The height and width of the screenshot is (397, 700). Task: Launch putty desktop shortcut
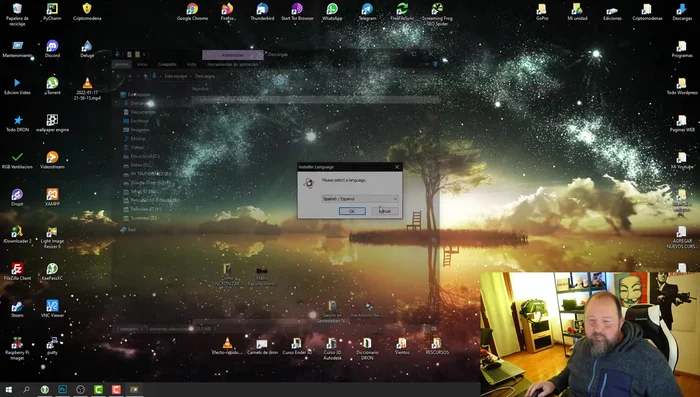click(52, 346)
